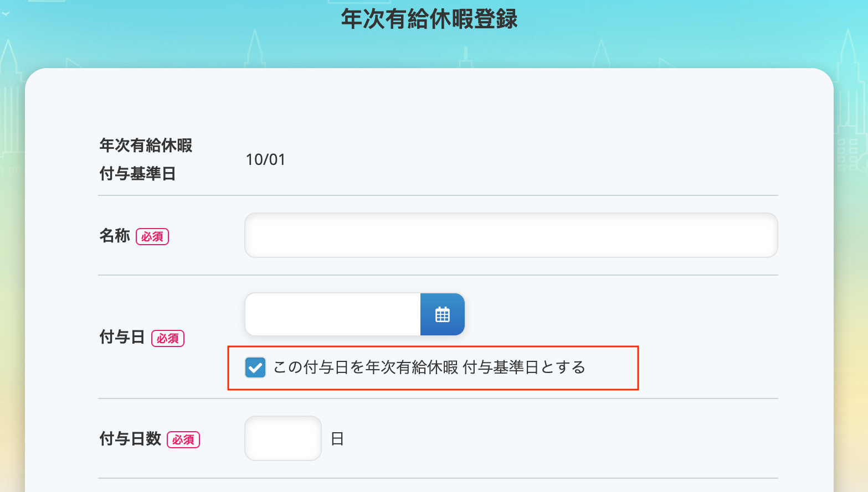Click the 名称 field label
Screen dimensions: 868x492
[115, 236]
